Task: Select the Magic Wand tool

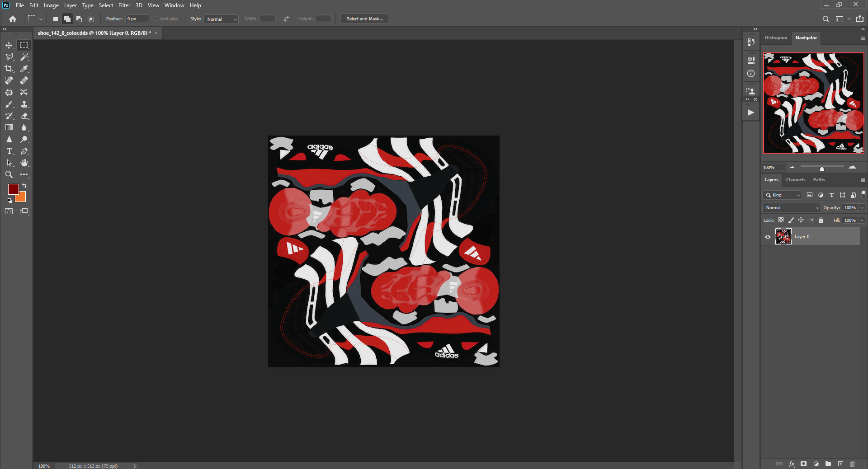Action: coord(24,57)
